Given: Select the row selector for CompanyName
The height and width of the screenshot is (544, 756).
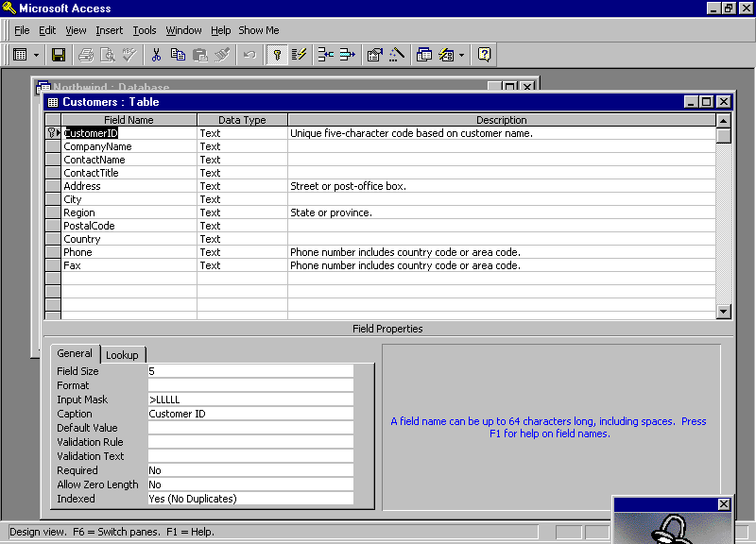Looking at the screenshot, I should click(x=53, y=146).
